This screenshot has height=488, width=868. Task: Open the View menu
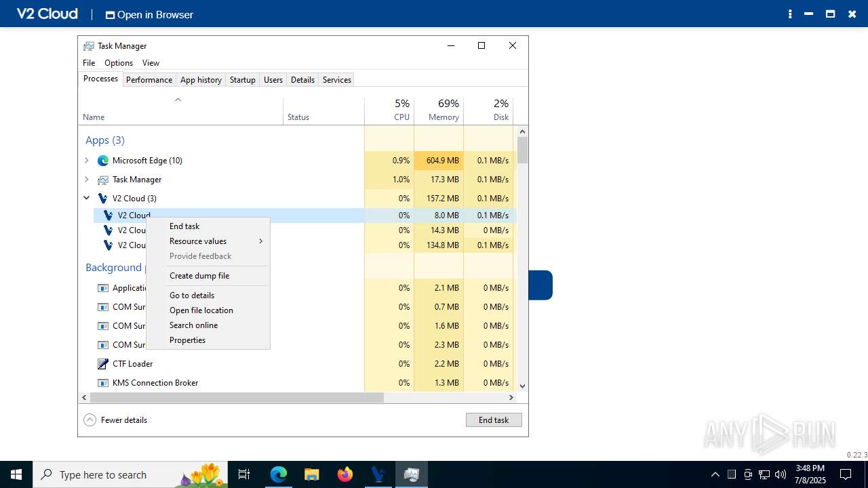(x=151, y=63)
